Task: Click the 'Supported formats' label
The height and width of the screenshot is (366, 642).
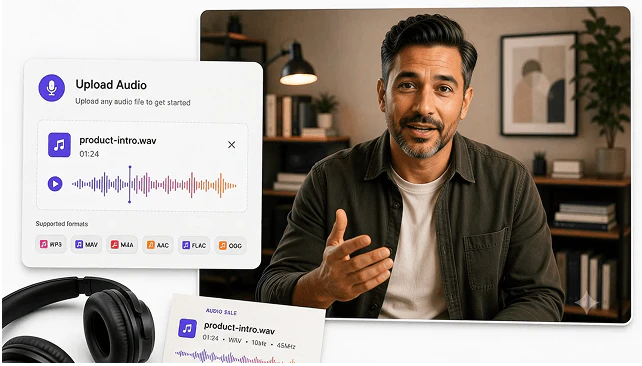Action: [x=62, y=224]
